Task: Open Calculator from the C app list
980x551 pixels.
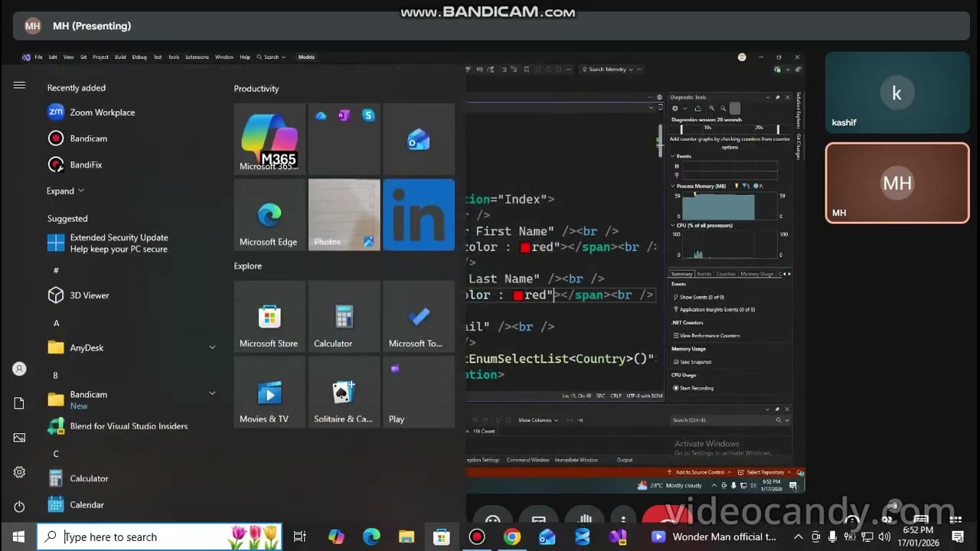Action: [130, 478]
